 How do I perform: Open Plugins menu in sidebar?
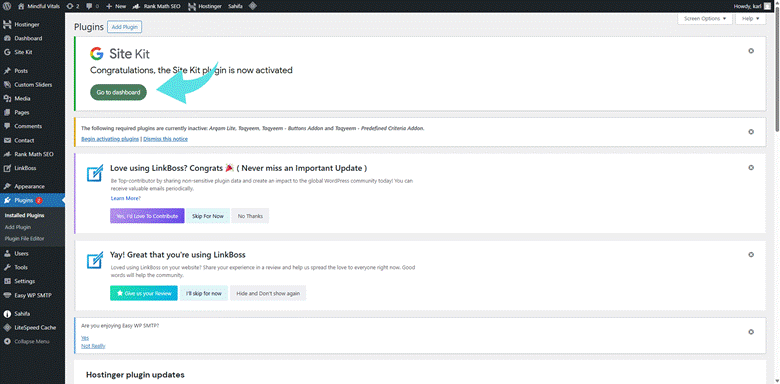coord(32,200)
